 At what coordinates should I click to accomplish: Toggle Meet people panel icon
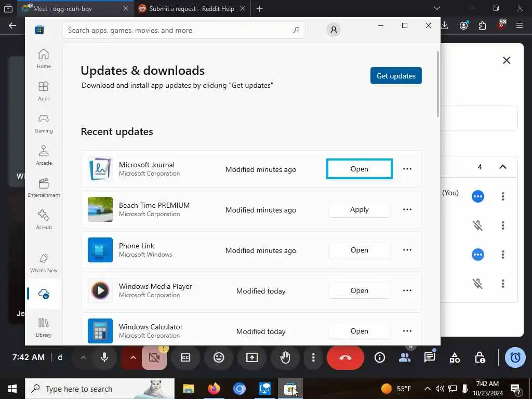pos(405,357)
